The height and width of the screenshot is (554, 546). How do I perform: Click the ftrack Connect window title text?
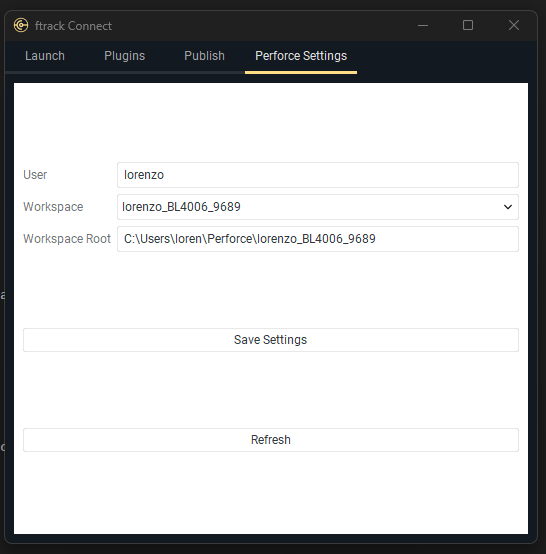73,26
